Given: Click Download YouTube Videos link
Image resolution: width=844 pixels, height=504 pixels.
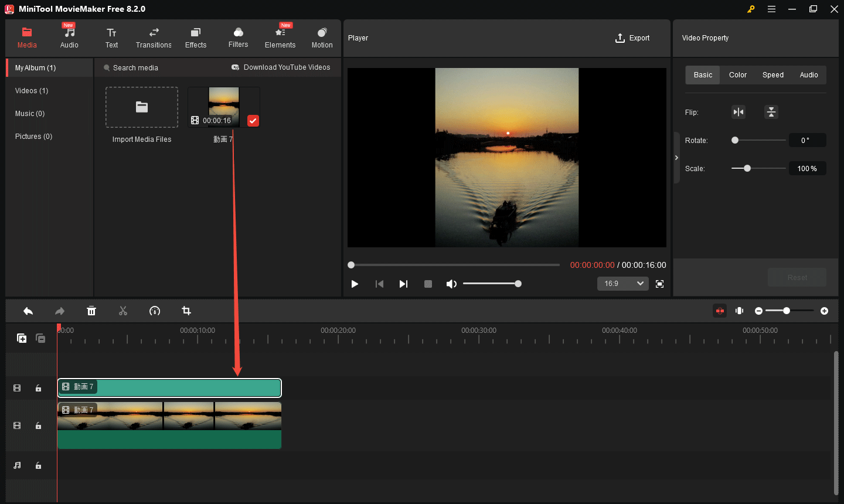Looking at the screenshot, I should click(x=281, y=67).
